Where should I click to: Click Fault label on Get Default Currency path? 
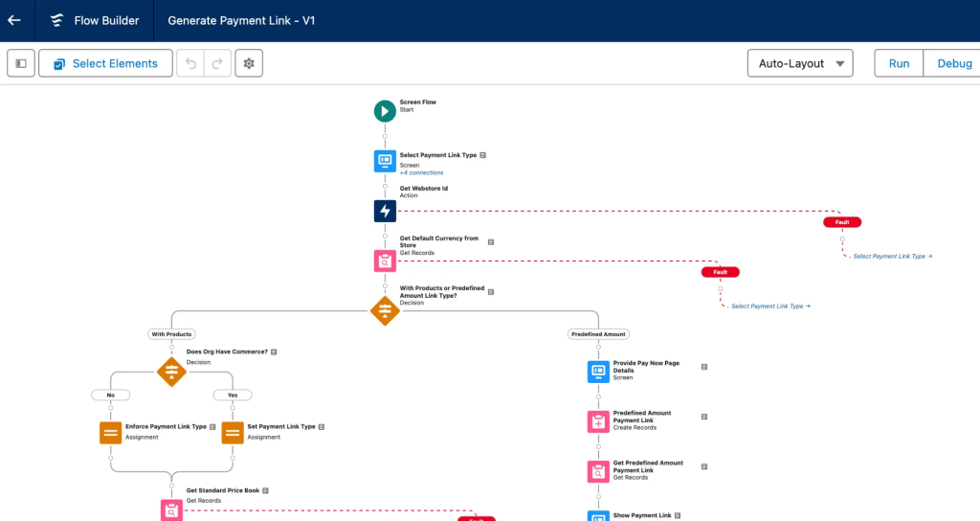[720, 272]
